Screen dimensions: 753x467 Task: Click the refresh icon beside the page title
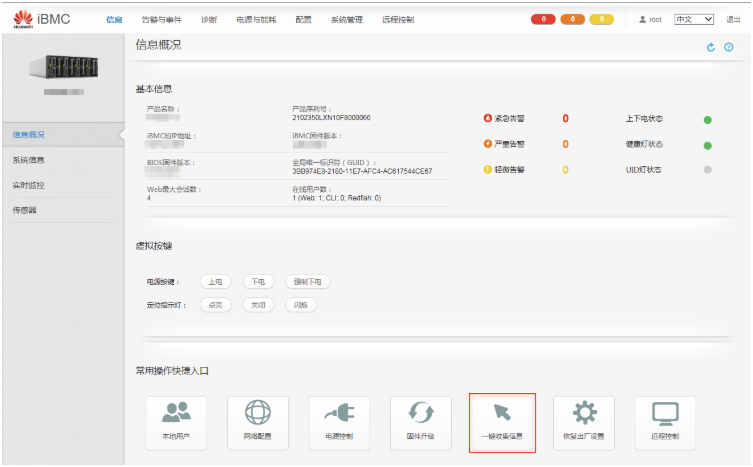(711, 47)
